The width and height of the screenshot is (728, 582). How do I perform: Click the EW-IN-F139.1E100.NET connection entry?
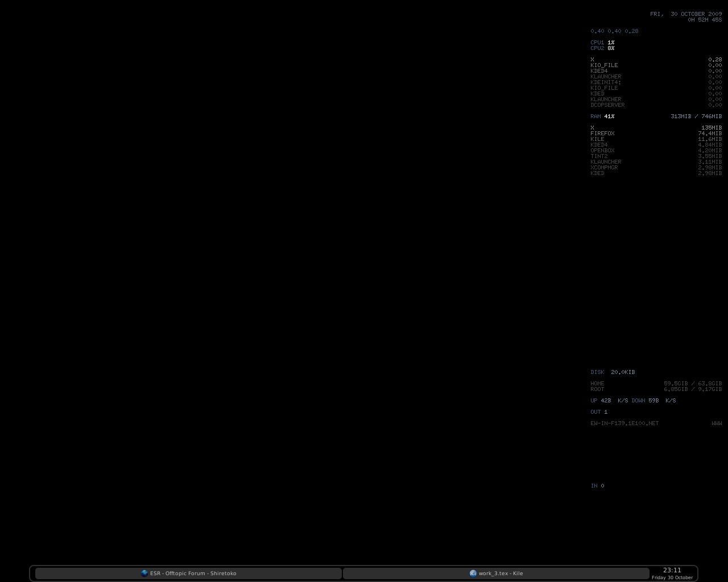[624, 423]
